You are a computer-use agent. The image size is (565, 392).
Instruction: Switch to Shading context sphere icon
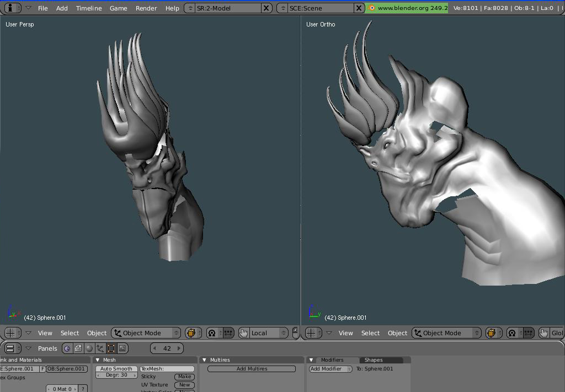point(89,348)
